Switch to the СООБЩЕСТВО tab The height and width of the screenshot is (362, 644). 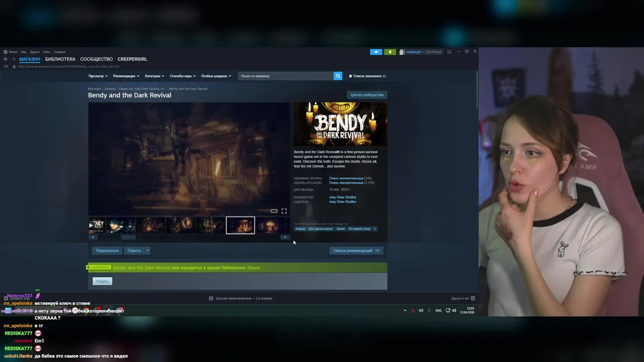click(96, 59)
